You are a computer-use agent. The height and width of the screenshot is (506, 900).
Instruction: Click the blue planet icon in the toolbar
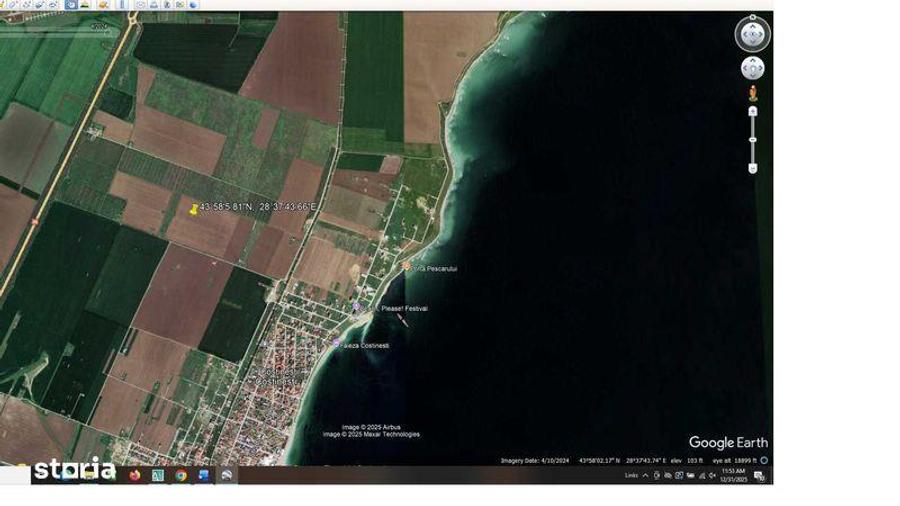[193, 5]
